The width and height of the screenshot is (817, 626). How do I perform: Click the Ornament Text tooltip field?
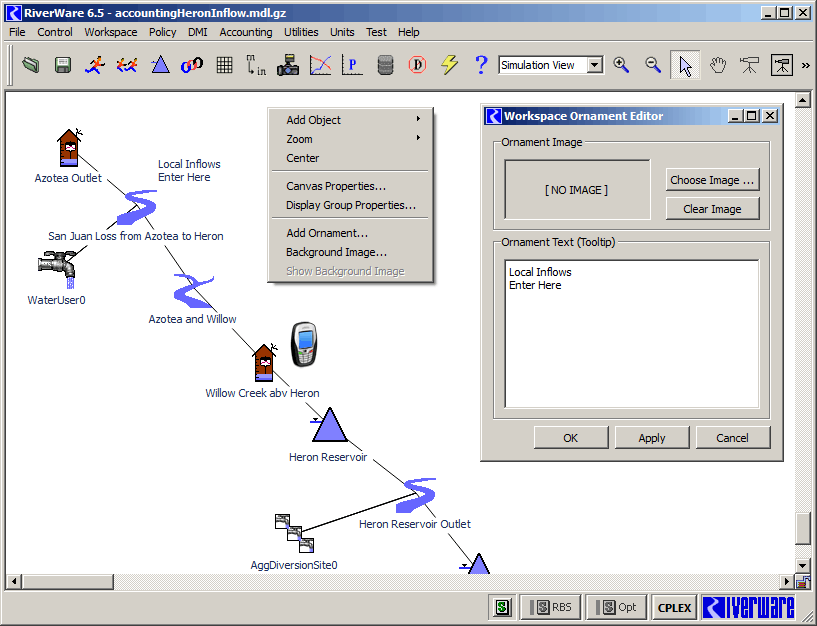(x=632, y=334)
